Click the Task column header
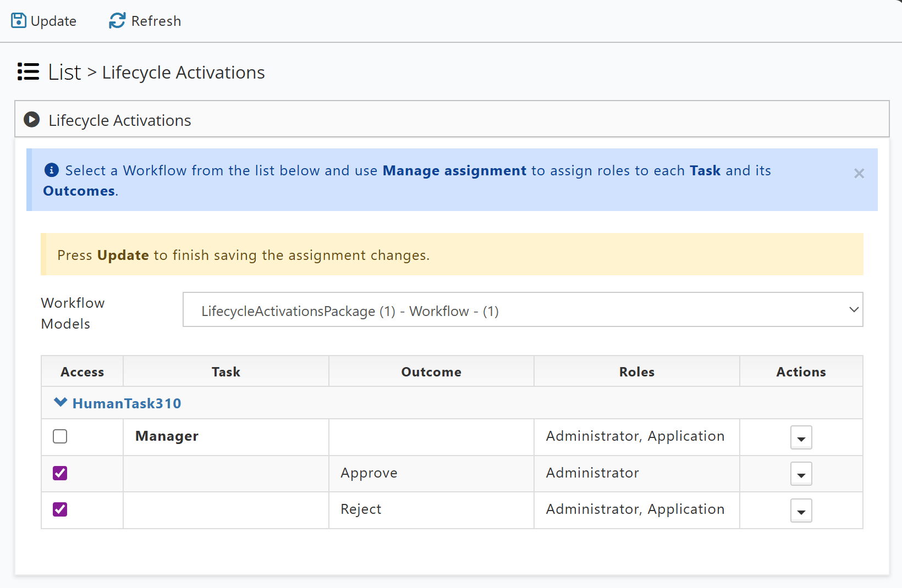This screenshot has width=902, height=588. pyautogui.click(x=226, y=372)
